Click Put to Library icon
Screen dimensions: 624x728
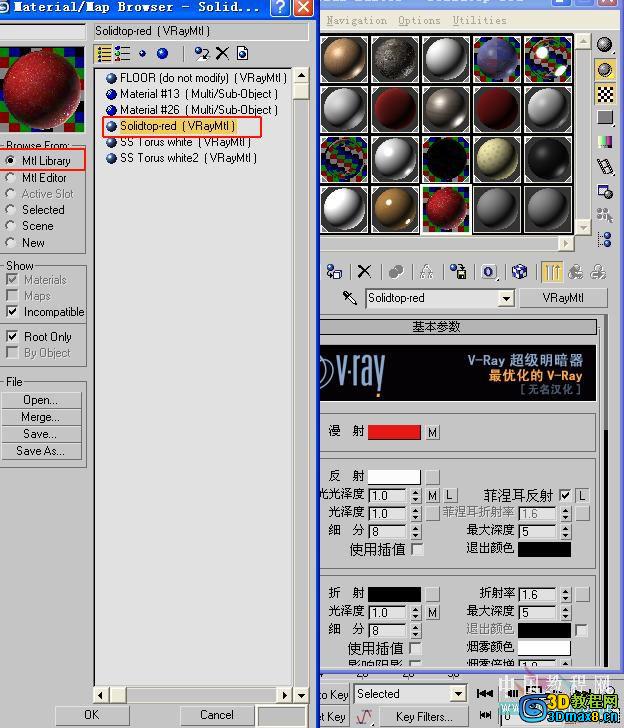(x=458, y=272)
